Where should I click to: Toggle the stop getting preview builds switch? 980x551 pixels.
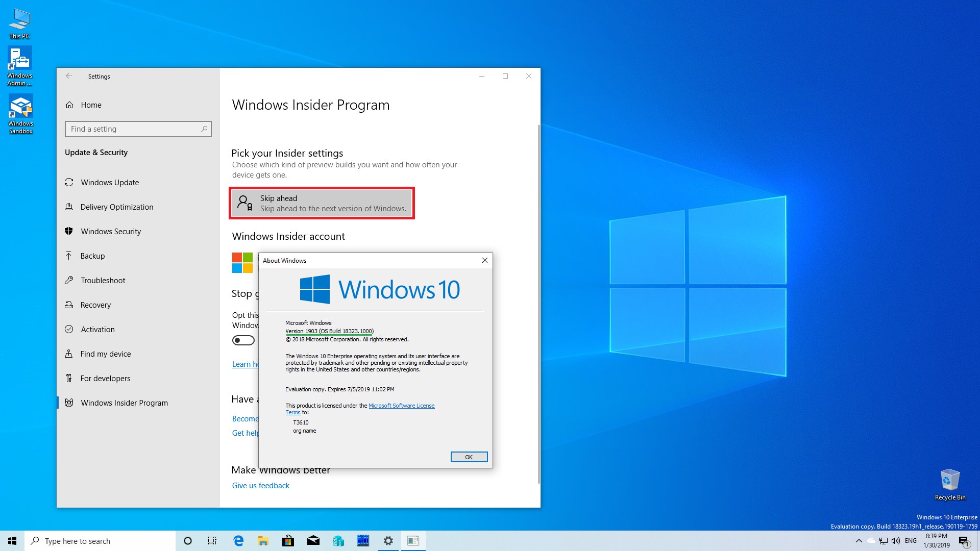pyautogui.click(x=243, y=340)
